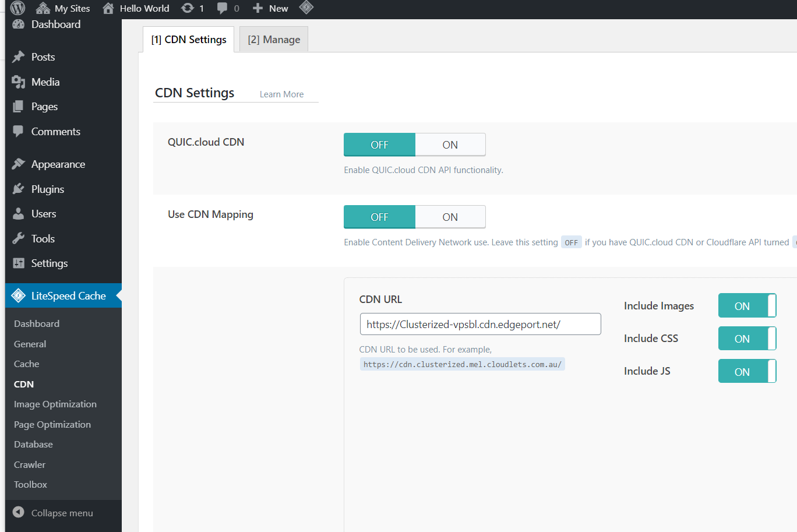Click the 'Use CDN Mapping' setting label

[210, 214]
